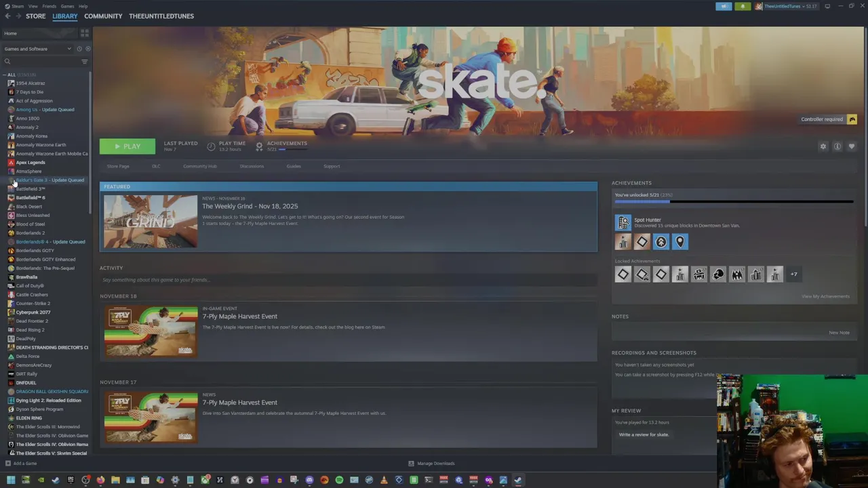This screenshot has width=868, height=488.
Task: Select Counter-Strike 2 in the library list
Action: (33, 304)
